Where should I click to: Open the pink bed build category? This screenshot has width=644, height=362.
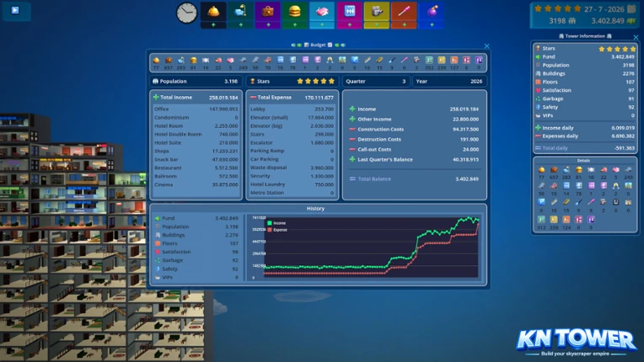tap(322, 12)
